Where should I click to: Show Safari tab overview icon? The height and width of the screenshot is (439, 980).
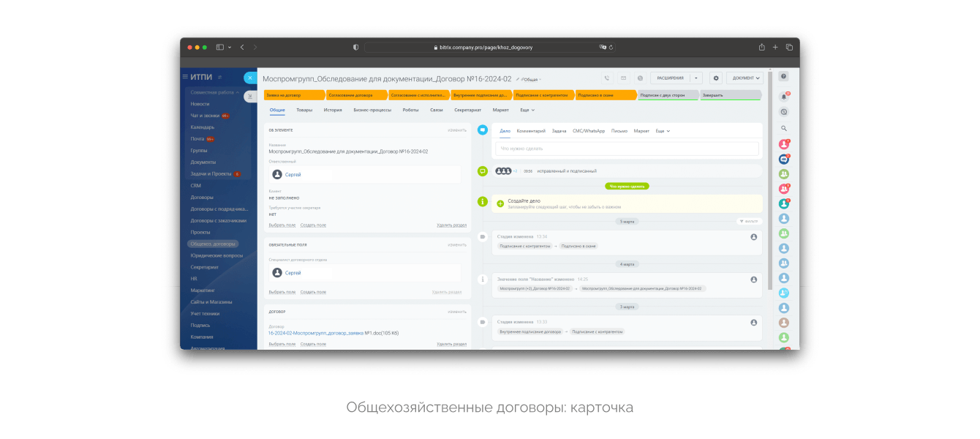[x=789, y=47]
